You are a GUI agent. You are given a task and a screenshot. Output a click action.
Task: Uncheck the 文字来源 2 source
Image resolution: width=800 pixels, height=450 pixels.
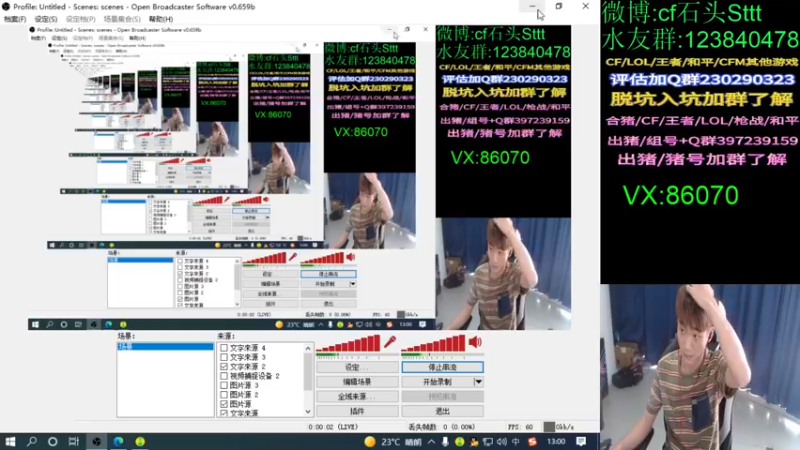224,366
